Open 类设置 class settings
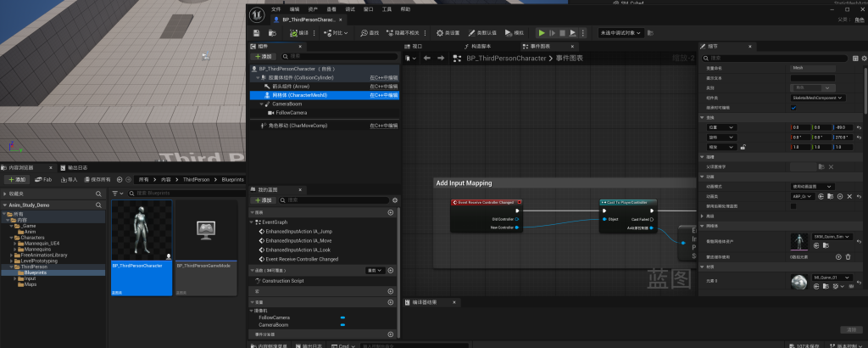Screen dimensions: 868x348 (x=448, y=33)
